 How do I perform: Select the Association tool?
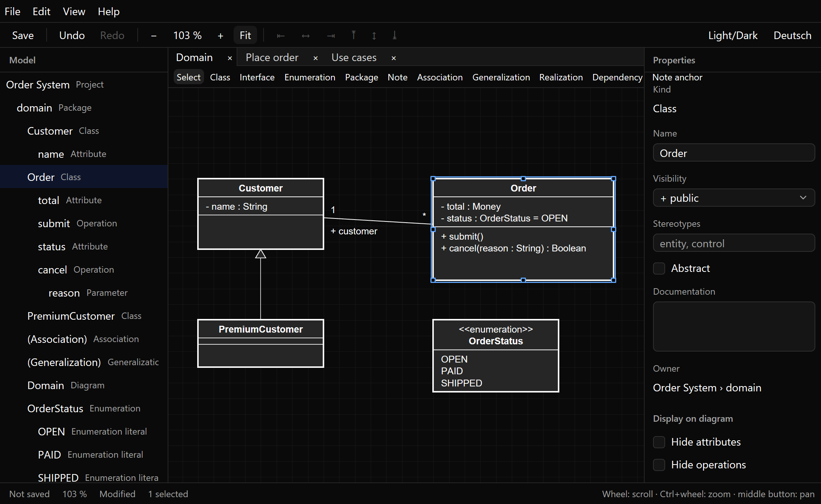(x=440, y=77)
